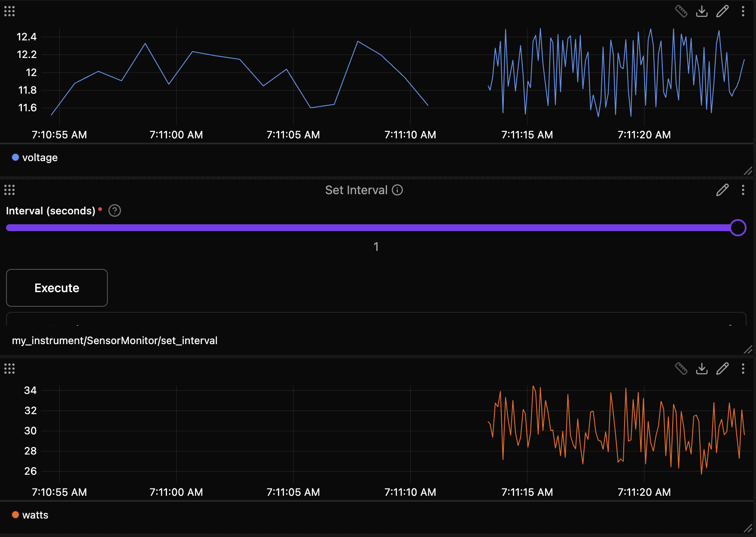
Task: Click the Interval (seconds) field label
Action: click(51, 211)
